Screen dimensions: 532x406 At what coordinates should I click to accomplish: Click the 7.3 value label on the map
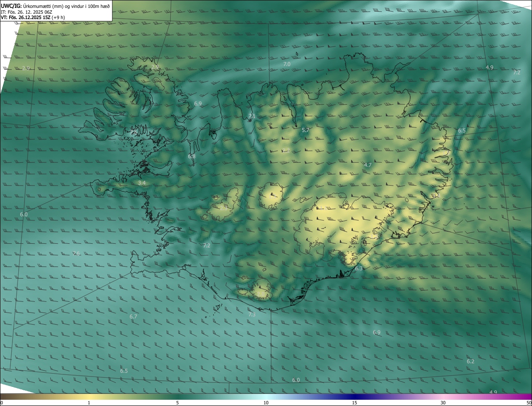[252, 315]
